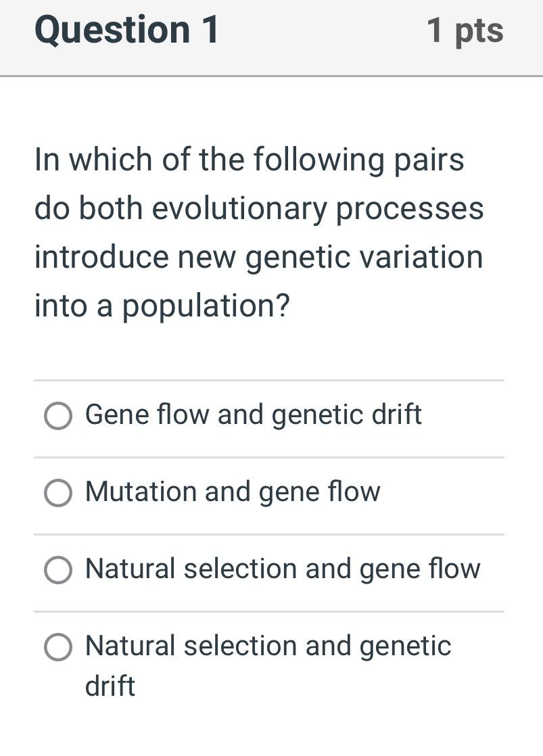Click the '1 pts' point value label
Image resolution: width=543 pixels, height=756 pixels.
465,30
